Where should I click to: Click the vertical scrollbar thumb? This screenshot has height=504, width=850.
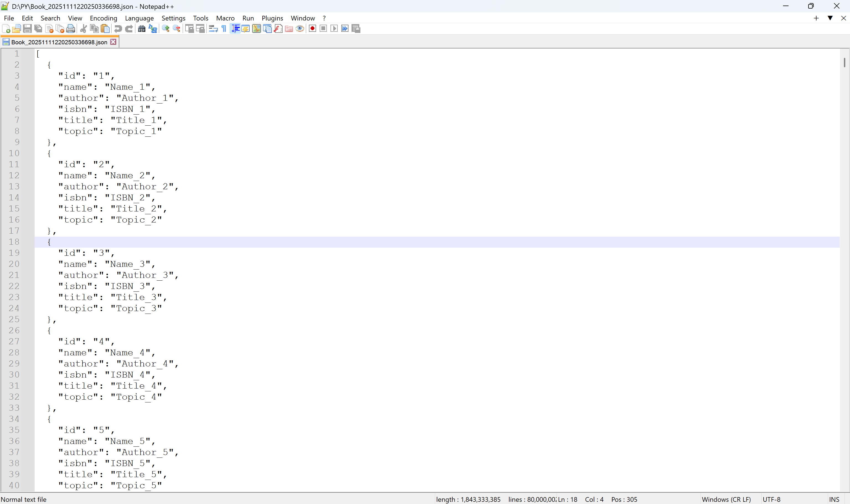[844, 63]
